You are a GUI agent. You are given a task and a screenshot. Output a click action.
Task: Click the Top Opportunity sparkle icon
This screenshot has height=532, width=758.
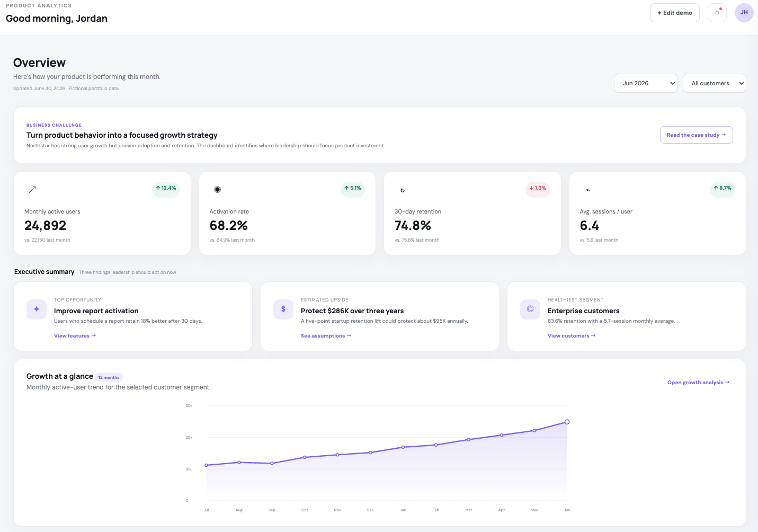click(37, 309)
